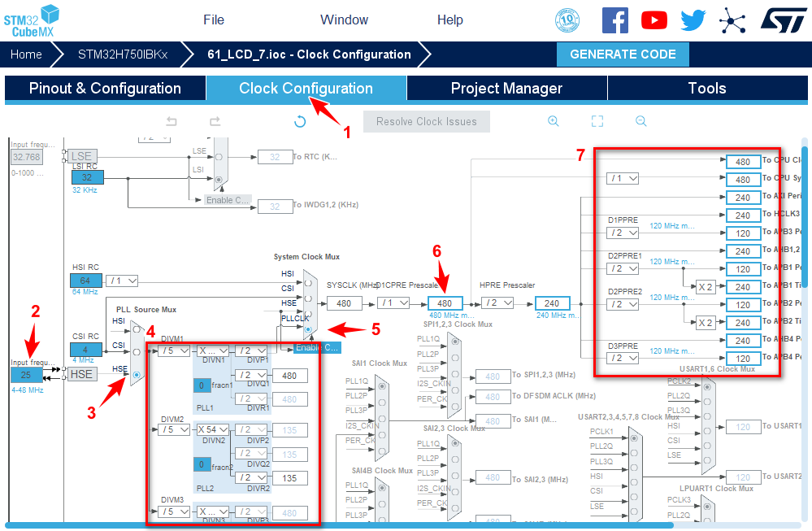Open the D1CPRE Prescaler dropdown
Screen dimensions: 812x531
tap(395, 303)
